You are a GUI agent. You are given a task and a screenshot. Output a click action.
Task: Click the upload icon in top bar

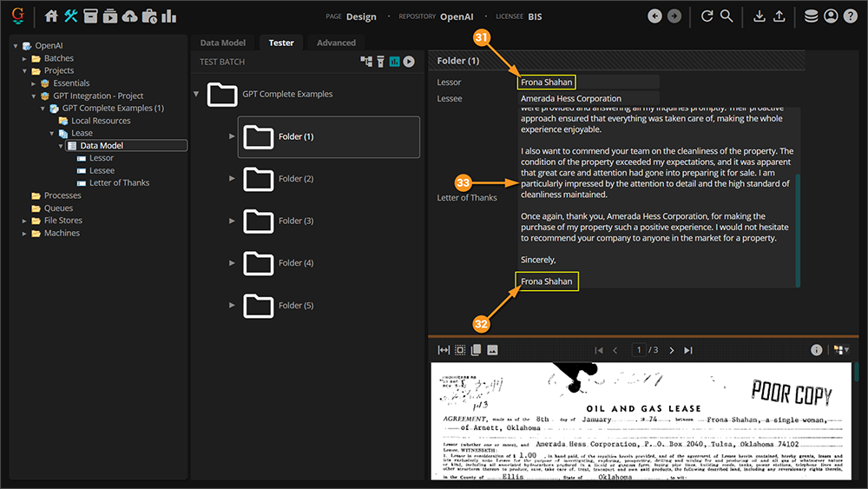(x=779, y=16)
